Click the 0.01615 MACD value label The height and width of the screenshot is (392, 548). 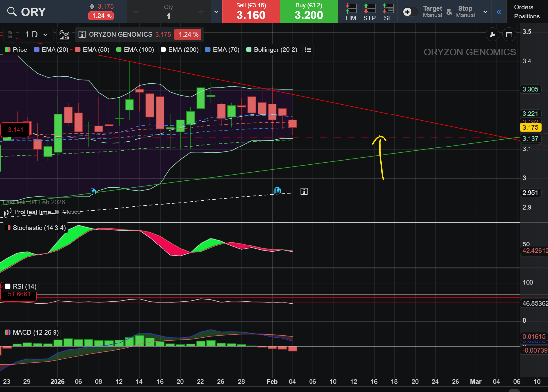coord(534,337)
